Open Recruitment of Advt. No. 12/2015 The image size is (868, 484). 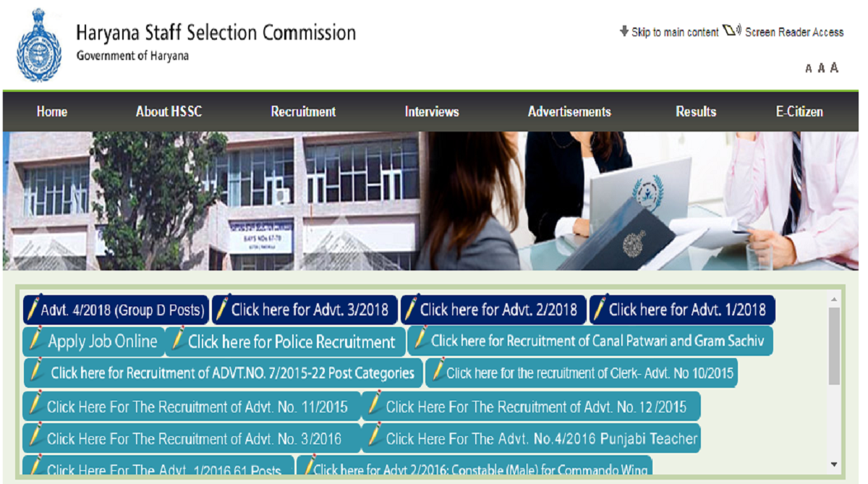[x=531, y=406]
